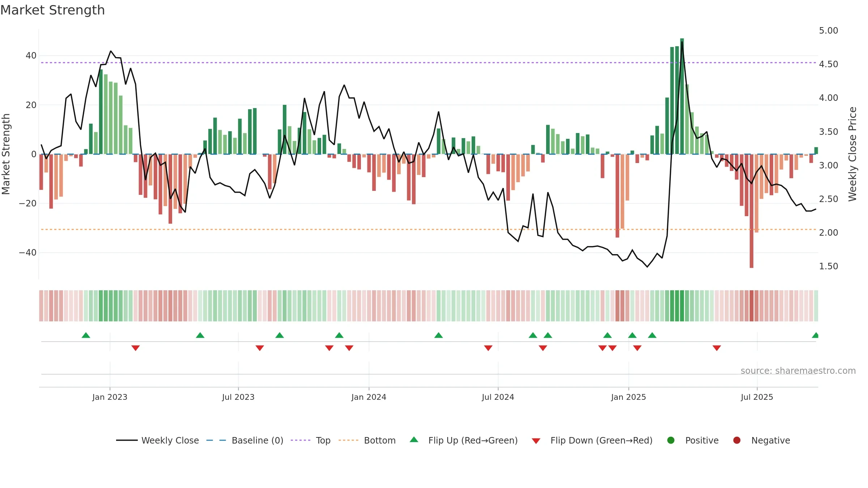Click the blue dashed Baseline sample in legend
Screen dimensions: 868x488
[216, 440]
